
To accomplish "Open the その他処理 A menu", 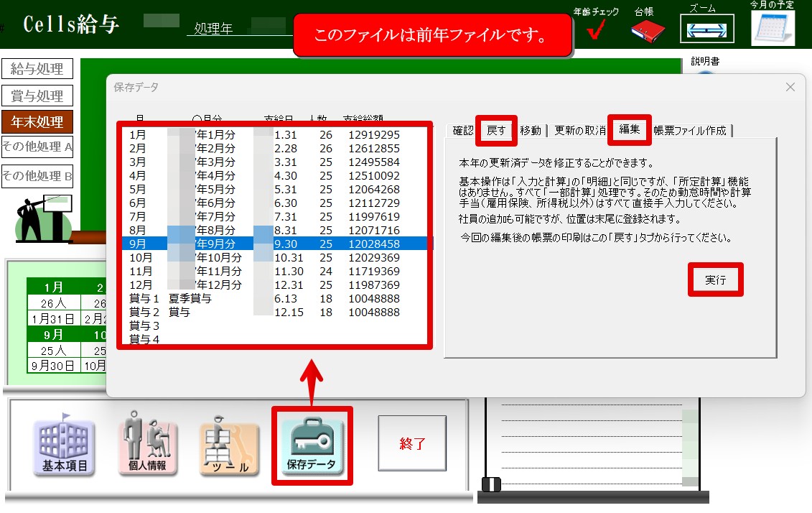I will click(x=37, y=147).
